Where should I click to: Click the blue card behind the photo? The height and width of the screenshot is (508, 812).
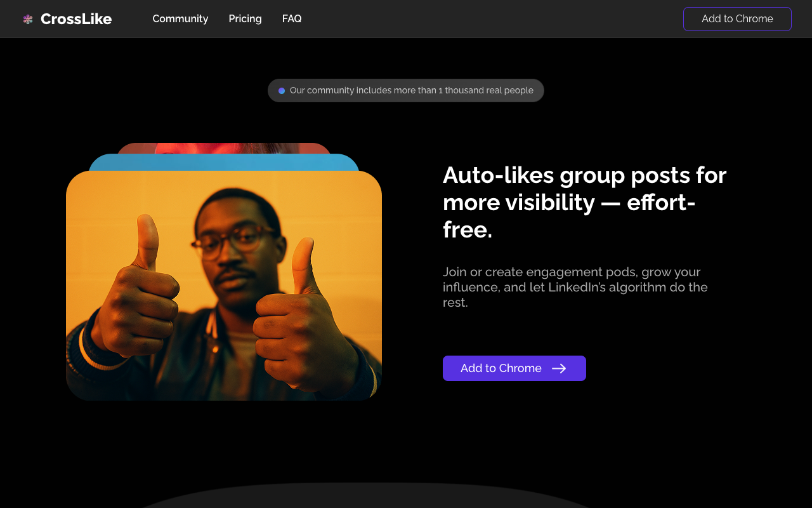pos(224,162)
